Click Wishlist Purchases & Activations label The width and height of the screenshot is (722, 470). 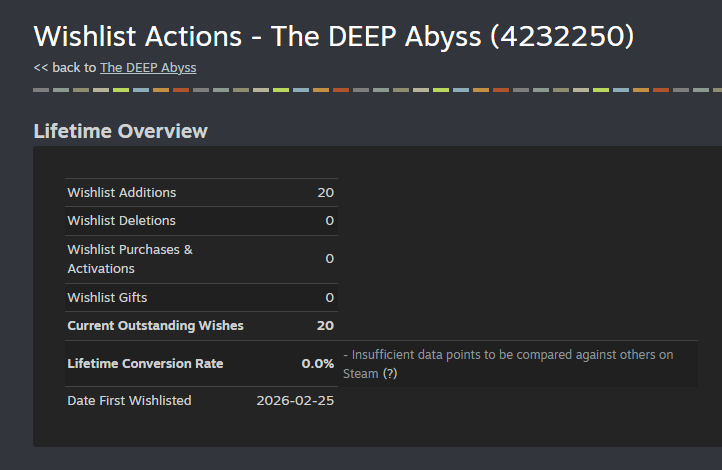[x=130, y=259]
